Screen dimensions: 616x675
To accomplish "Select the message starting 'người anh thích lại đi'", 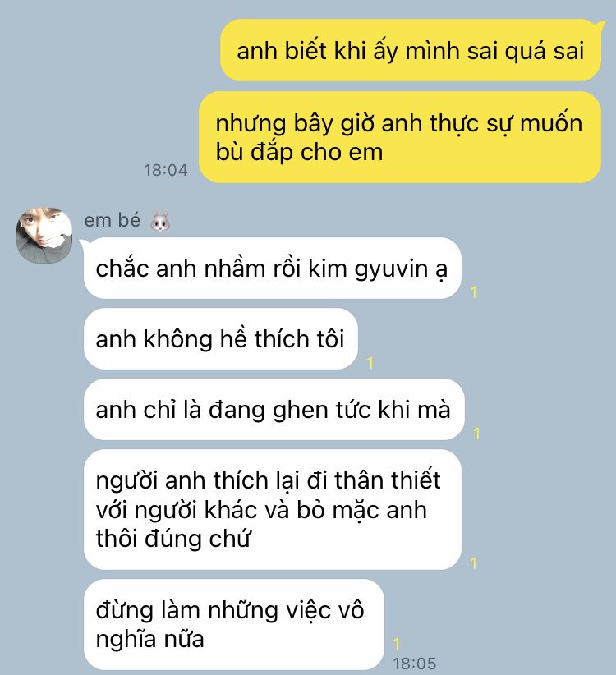I will pyautogui.click(x=273, y=510).
